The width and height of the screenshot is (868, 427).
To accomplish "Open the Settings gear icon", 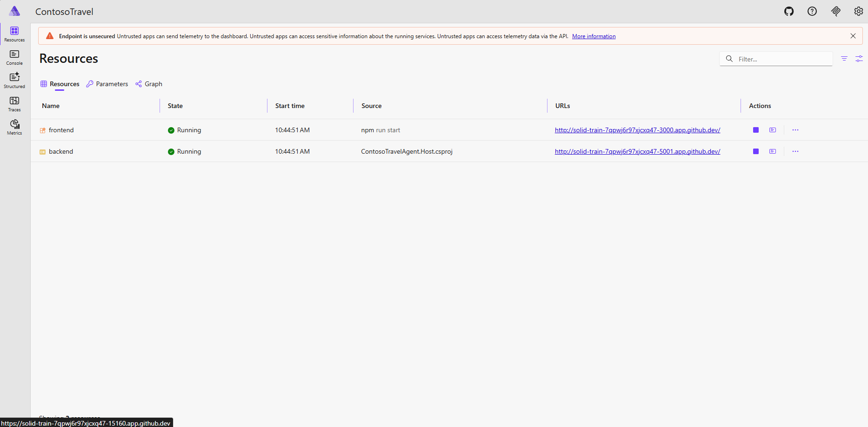I will click(x=858, y=12).
